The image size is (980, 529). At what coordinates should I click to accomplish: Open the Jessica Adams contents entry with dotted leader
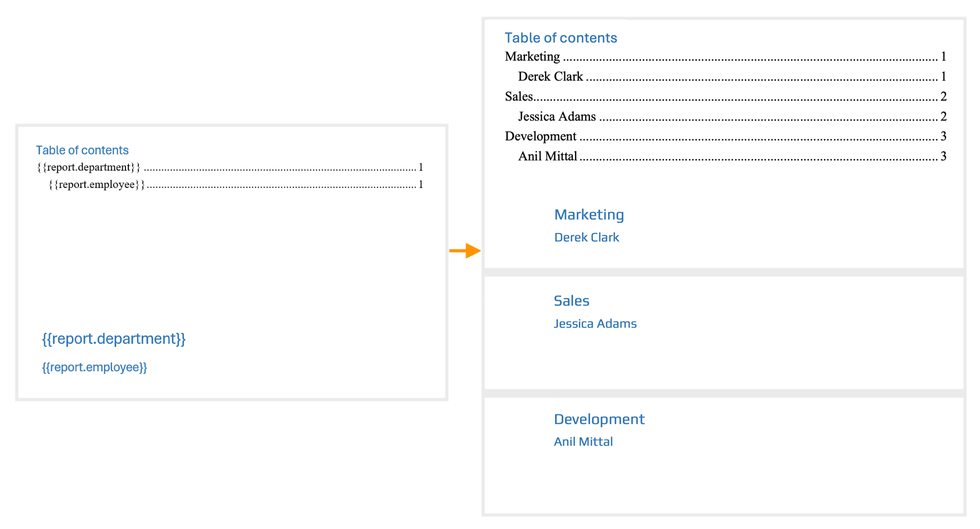click(732, 117)
